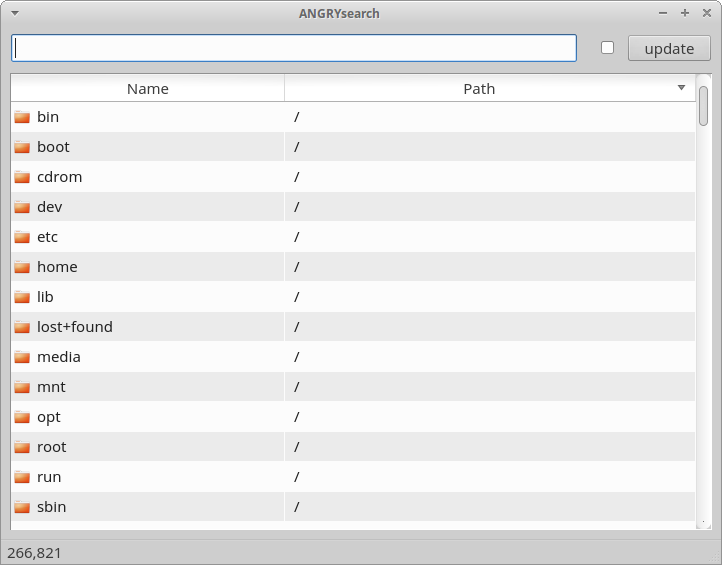The width and height of the screenshot is (722, 565).
Task: Click the cdrom folder icon
Action: click(22, 177)
